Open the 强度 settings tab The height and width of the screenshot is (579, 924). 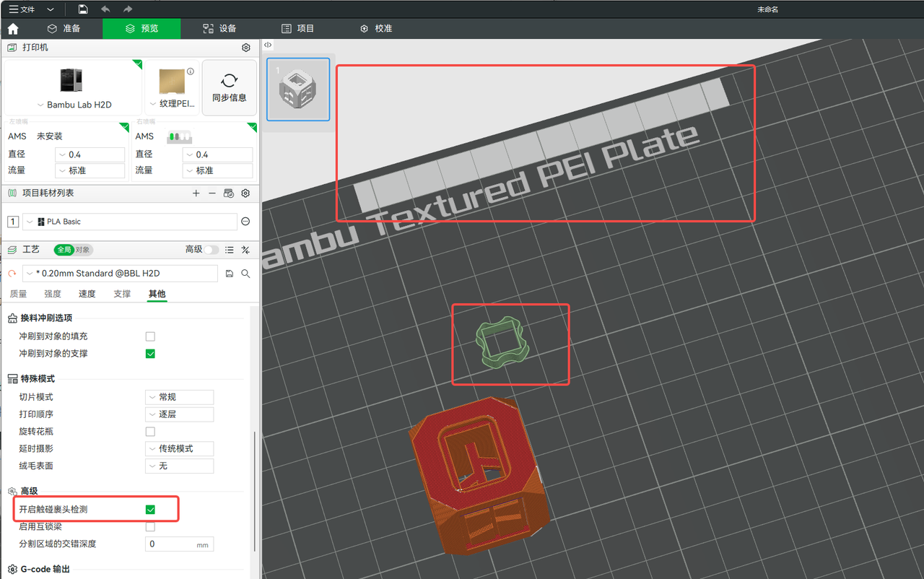(53, 294)
